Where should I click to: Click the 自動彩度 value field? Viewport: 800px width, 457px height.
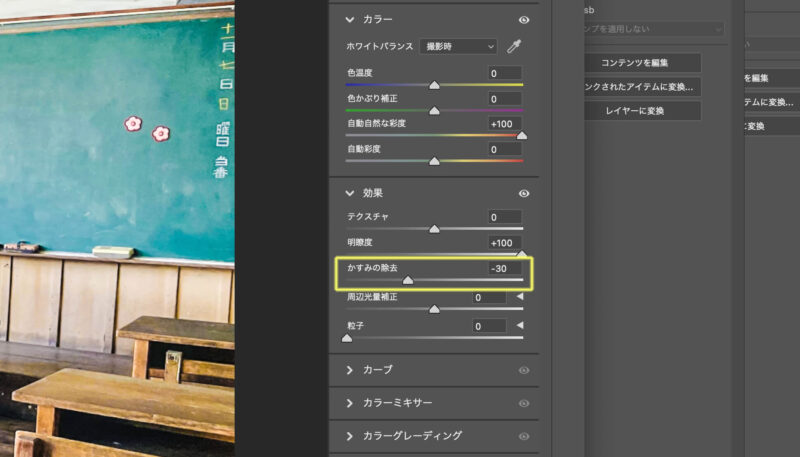click(x=505, y=149)
